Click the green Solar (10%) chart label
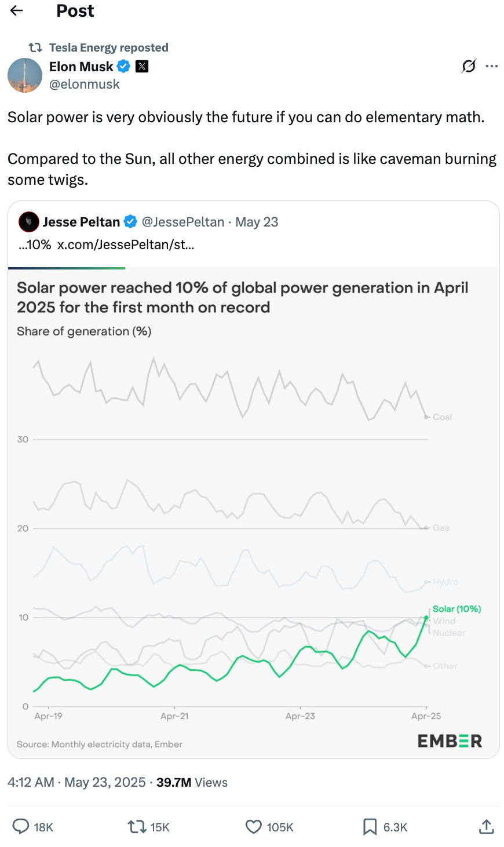The image size is (504, 847). [x=456, y=609]
